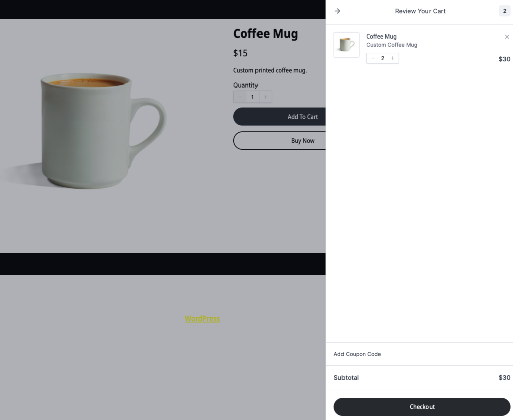
Task: Click the Coffee Mug product title
Action: coord(266,34)
